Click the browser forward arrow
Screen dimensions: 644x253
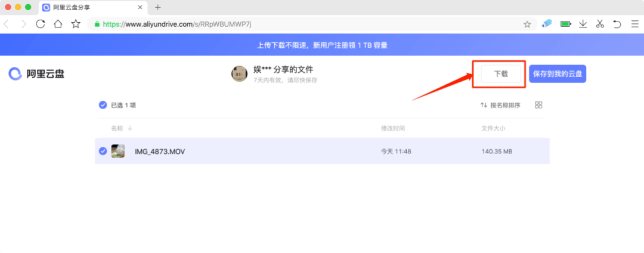(23, 24)
